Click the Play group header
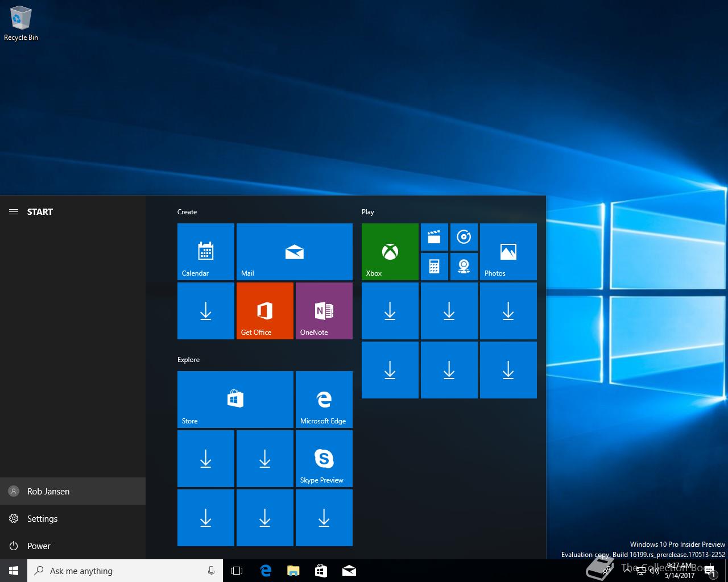 [368, 212]
